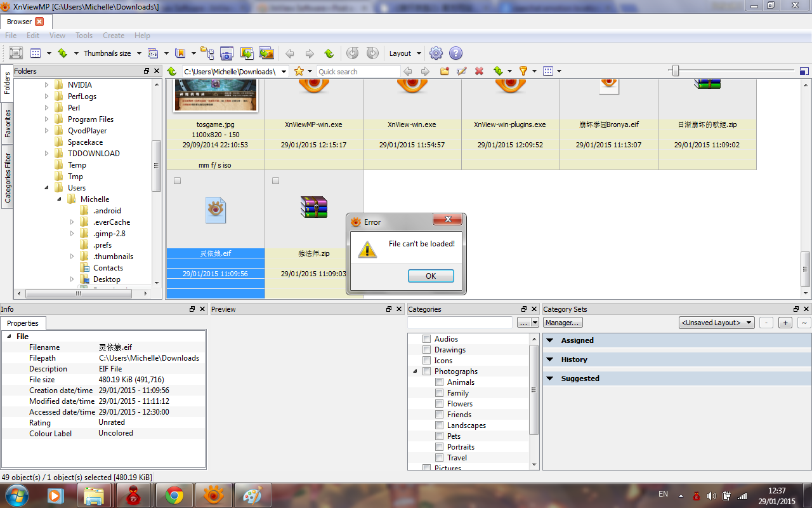
Task: Collapse the Users folder in the tree
Action: tap(46, 188)
